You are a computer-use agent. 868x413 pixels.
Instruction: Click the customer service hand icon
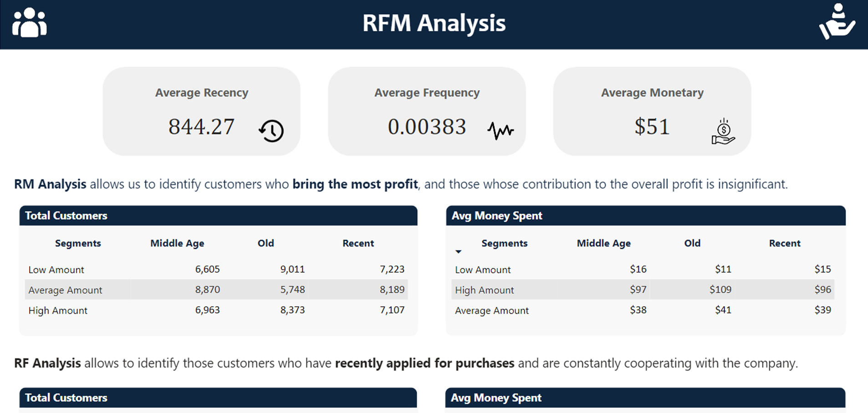pos(837,22)
